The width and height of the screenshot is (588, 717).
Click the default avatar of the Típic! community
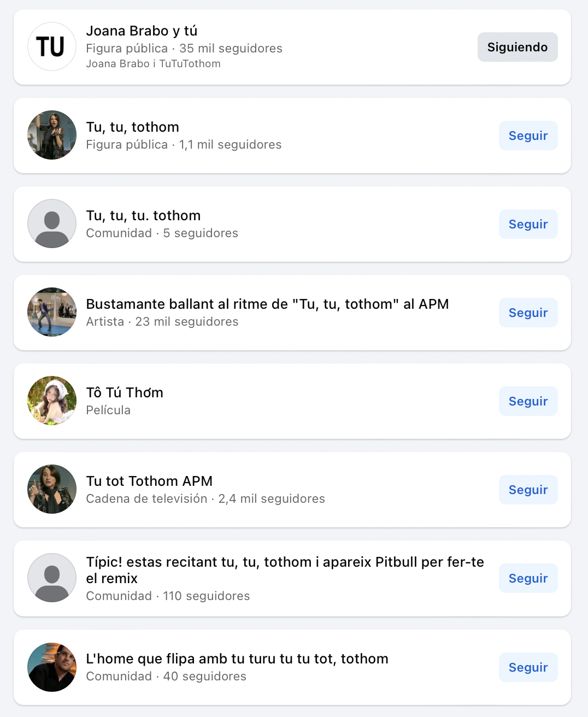pyautogui.click(x=52, y=578)
